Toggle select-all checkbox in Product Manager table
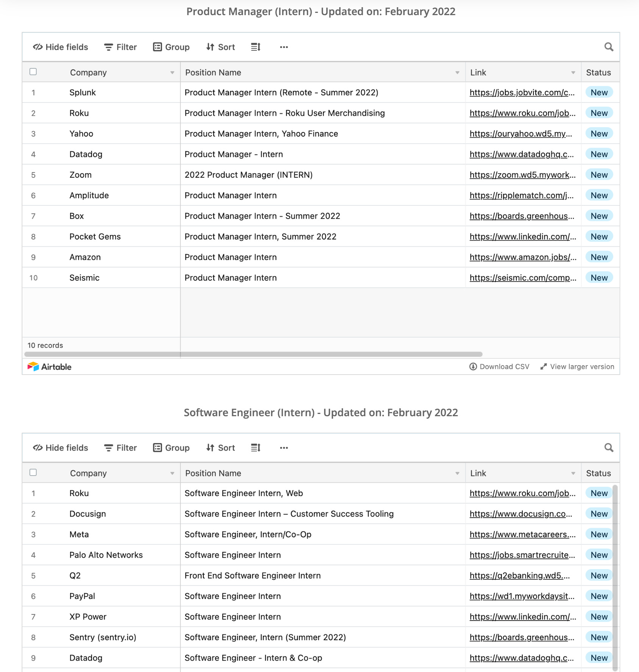Image resolution: width=639 pixels, height=672 pixels. [x=33, y=72]
